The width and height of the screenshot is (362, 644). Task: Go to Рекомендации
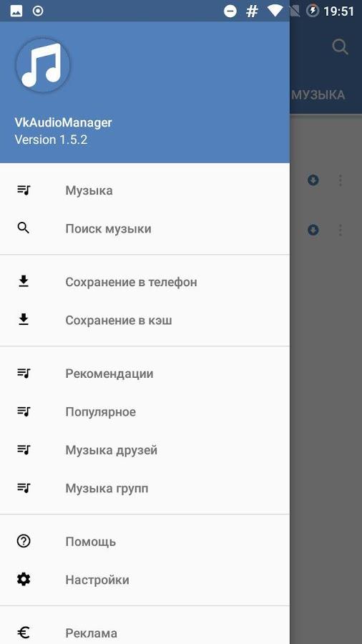tap(145, 374)
